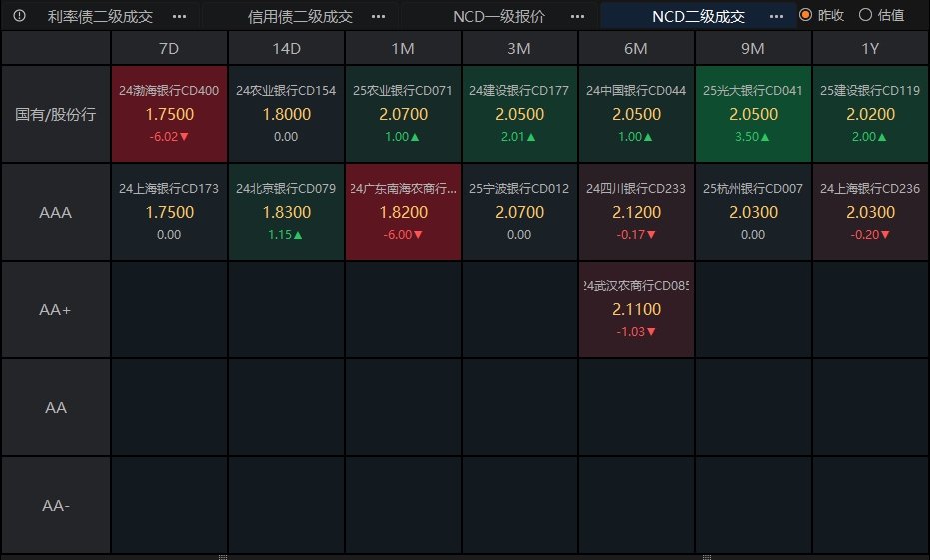Image resolution: width=930 pixels, height=560 pixels.
Task: Open more options beside NCD一级报价
Action: [577, 16]
